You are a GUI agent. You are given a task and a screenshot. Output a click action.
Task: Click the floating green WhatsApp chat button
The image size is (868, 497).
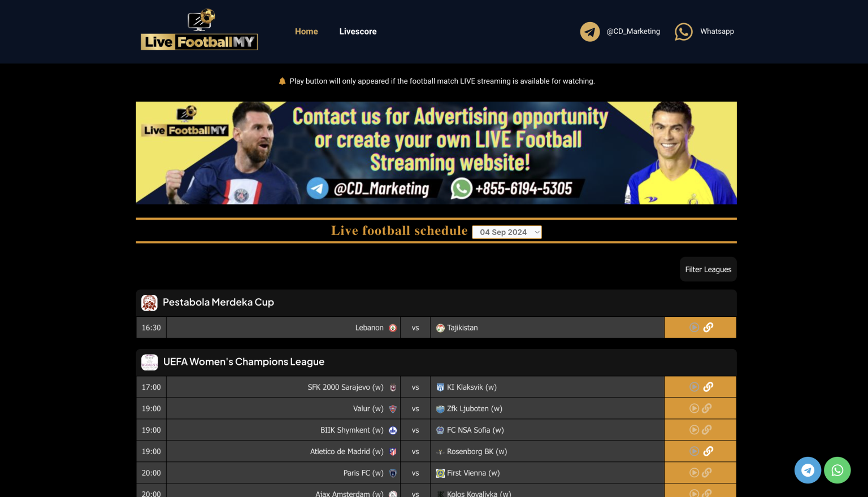click(837, 470)
